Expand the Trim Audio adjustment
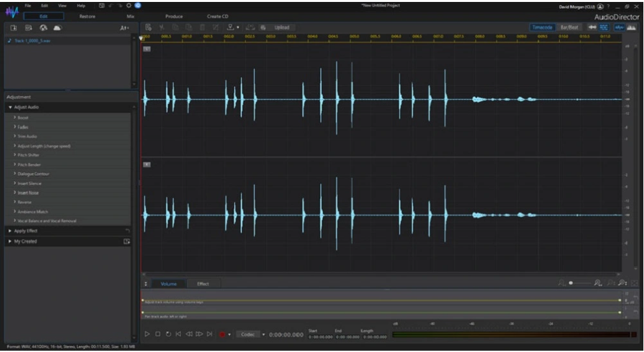This screenshot has height=352, width=644. [x=67, y=136]
